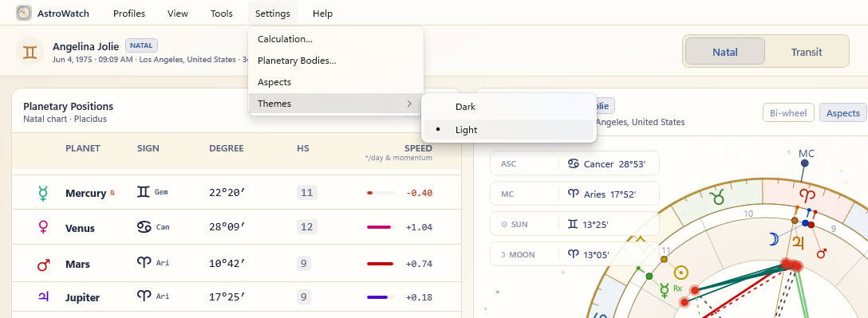
Task: Click the NATAL badge beside Angelina Jolie
Action: click(x=142, y=45)
